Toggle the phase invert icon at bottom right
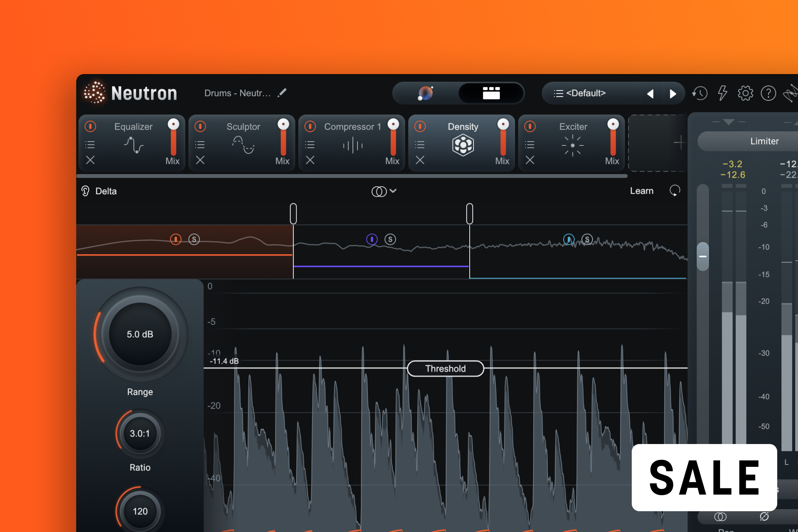This screenshot has width=798, height=532. click(764, 517)
